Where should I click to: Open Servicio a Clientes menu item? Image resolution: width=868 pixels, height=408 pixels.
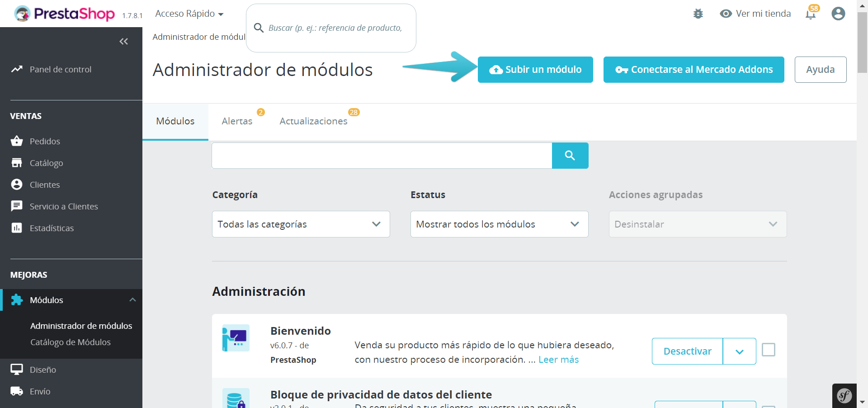[64, 206]
